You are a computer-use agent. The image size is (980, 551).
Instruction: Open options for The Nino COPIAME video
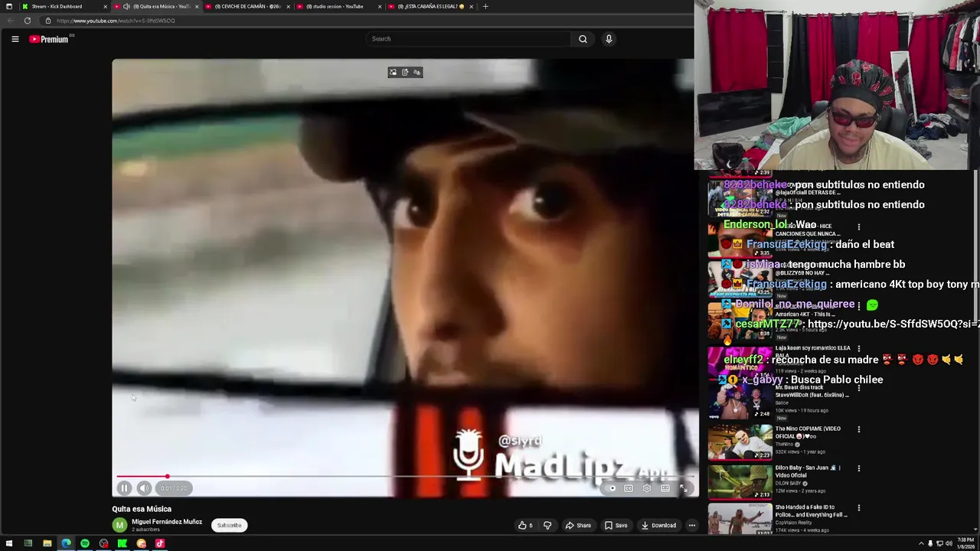pos(858,429)
